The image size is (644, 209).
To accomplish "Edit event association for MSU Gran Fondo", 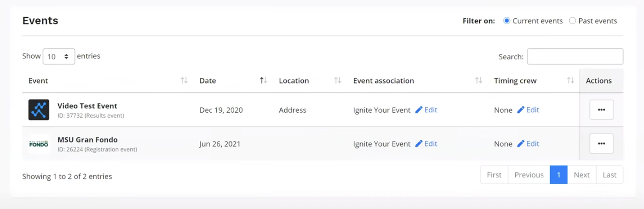I will click(426, 144).
